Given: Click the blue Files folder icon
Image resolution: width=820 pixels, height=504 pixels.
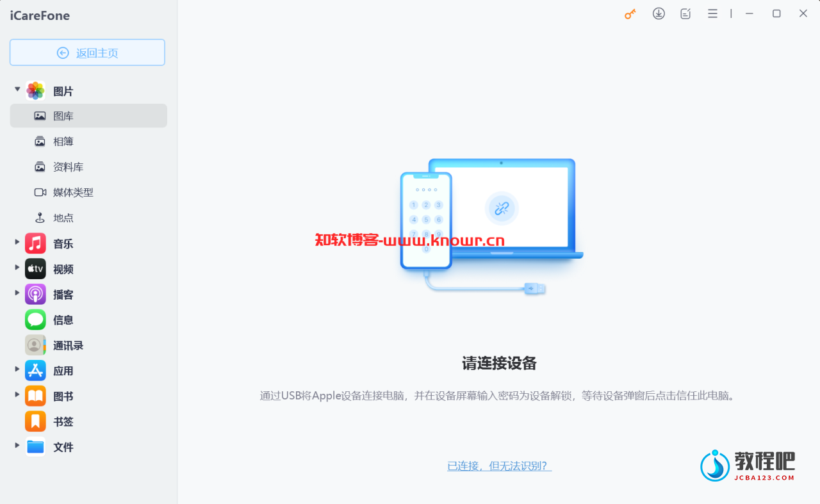Looking at the screenshot, I should [x=35, y=447].
